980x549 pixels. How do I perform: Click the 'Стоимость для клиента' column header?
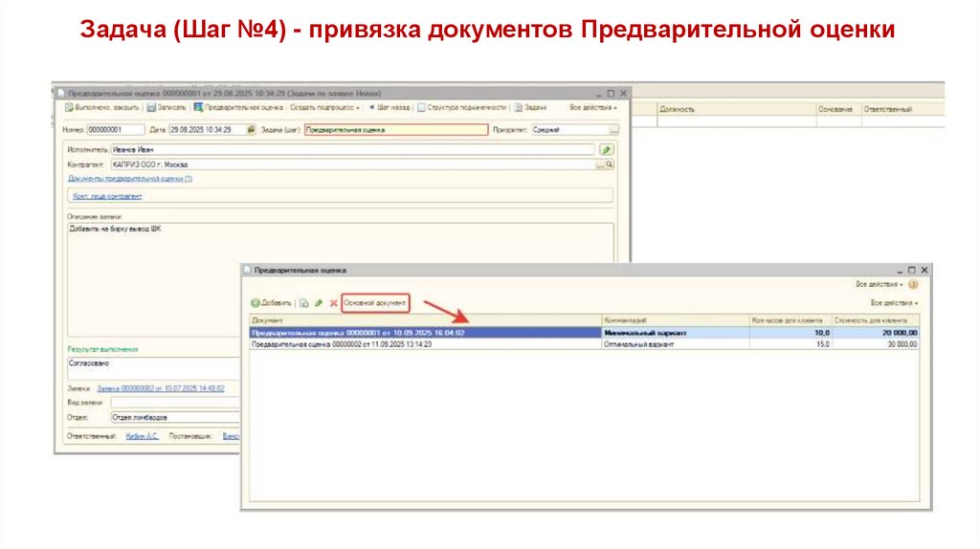(x=875, y=320)
